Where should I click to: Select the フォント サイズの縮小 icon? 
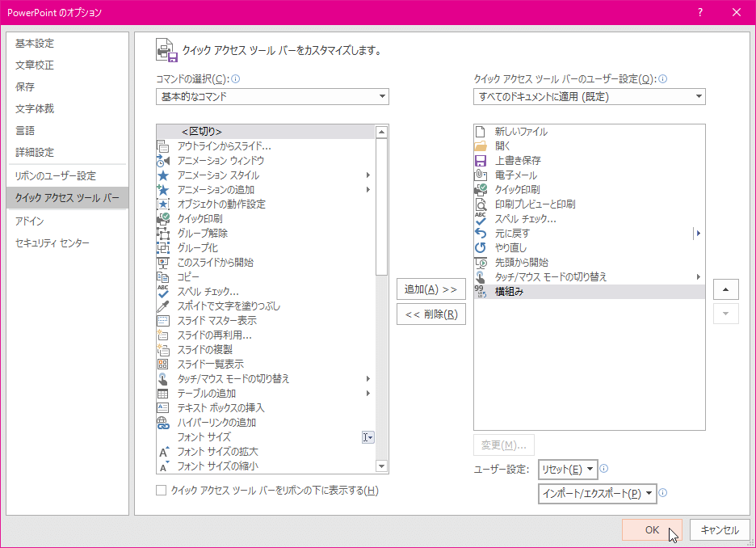point(163,466)
